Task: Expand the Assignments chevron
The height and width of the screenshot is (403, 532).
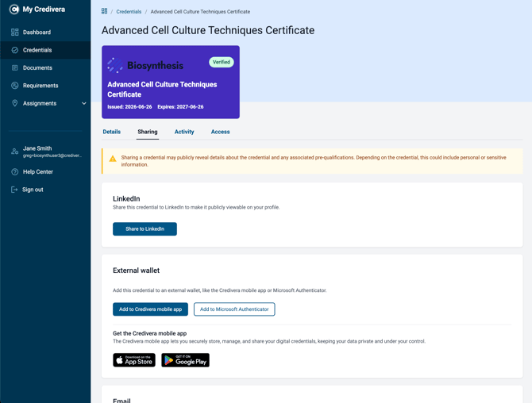Action: (84, 103)
